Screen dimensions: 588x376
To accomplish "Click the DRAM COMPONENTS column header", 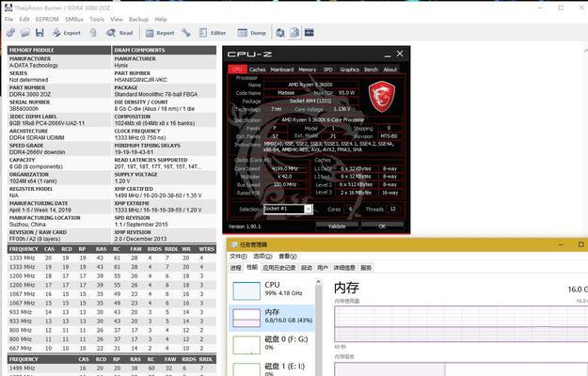I will click(165, 50).
